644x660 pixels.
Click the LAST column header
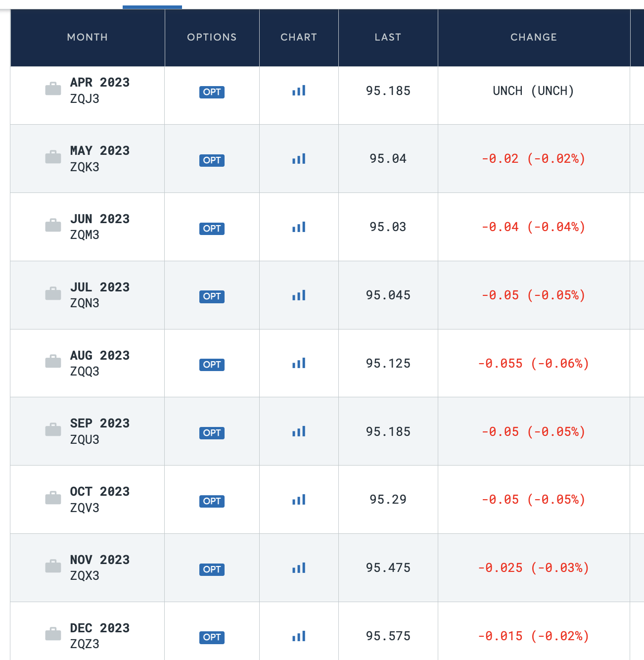point(388,37)
